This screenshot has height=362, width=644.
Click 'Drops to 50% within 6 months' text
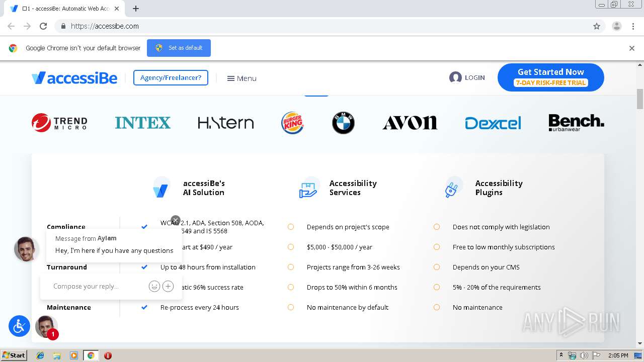[352, 287]
